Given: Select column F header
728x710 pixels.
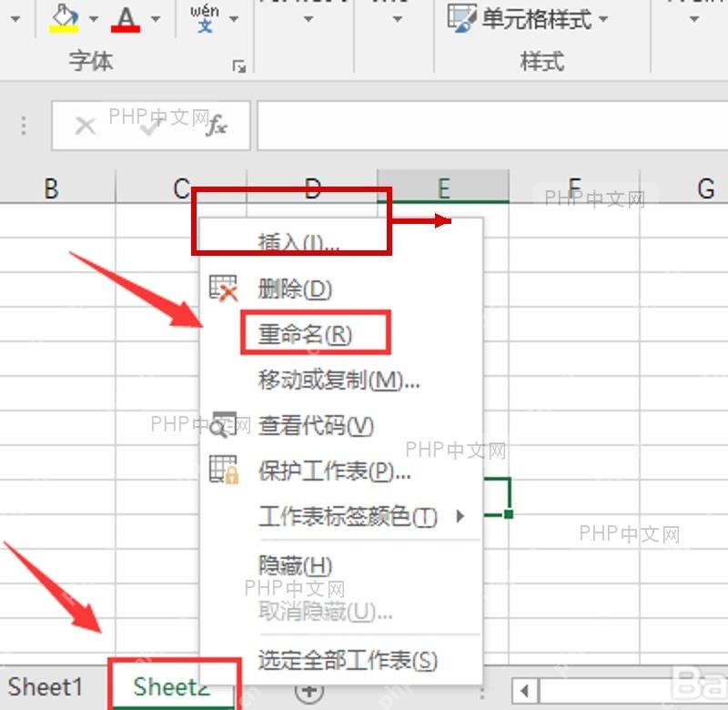Looking at the screenshot, I should click(x=574, y=188).
